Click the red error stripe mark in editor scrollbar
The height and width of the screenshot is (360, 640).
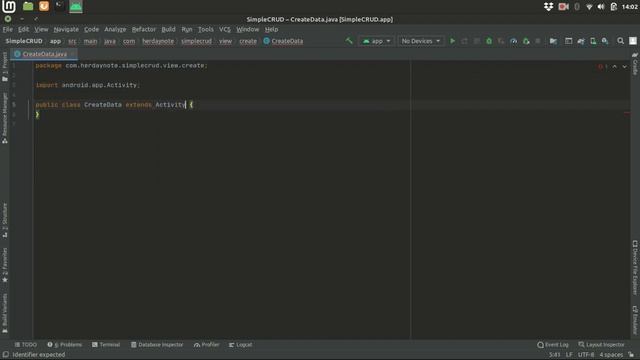click(627, 114)
